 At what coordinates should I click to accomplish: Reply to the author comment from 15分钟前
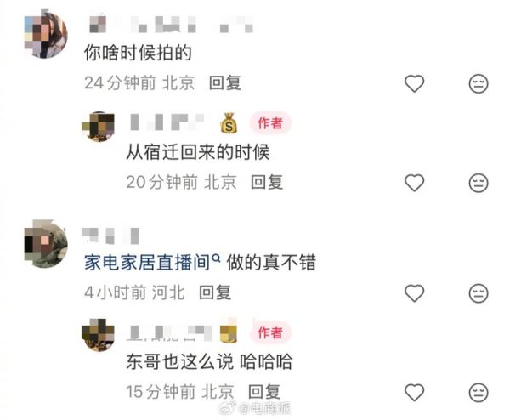(264, 391)
